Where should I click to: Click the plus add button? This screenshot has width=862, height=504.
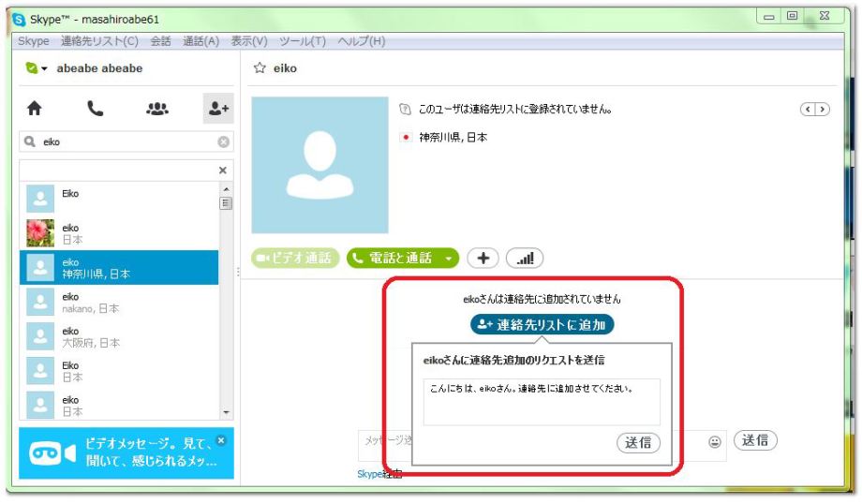tap(483, 259)
